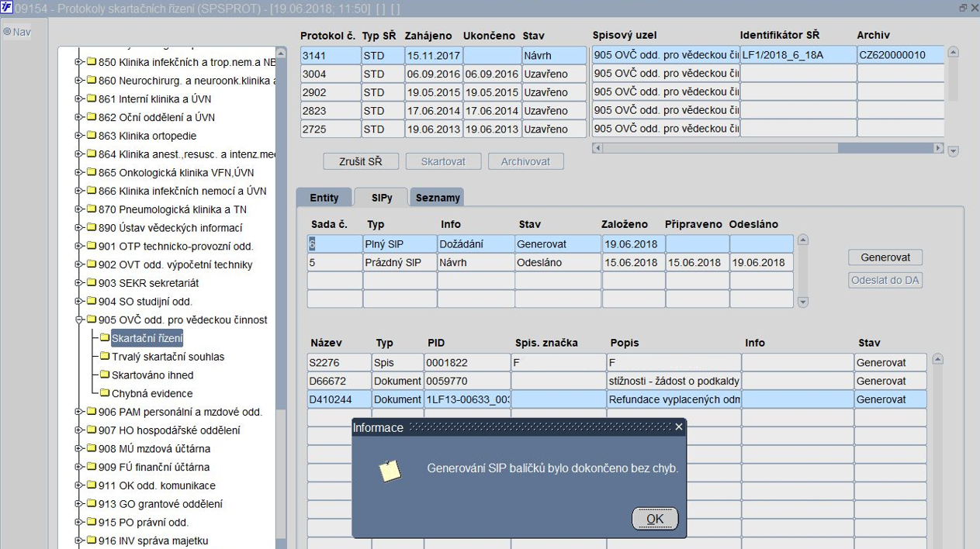Click the folder icon of 870 Pneumologická klinika
This screenshot has width=980, height=549.
92,209
